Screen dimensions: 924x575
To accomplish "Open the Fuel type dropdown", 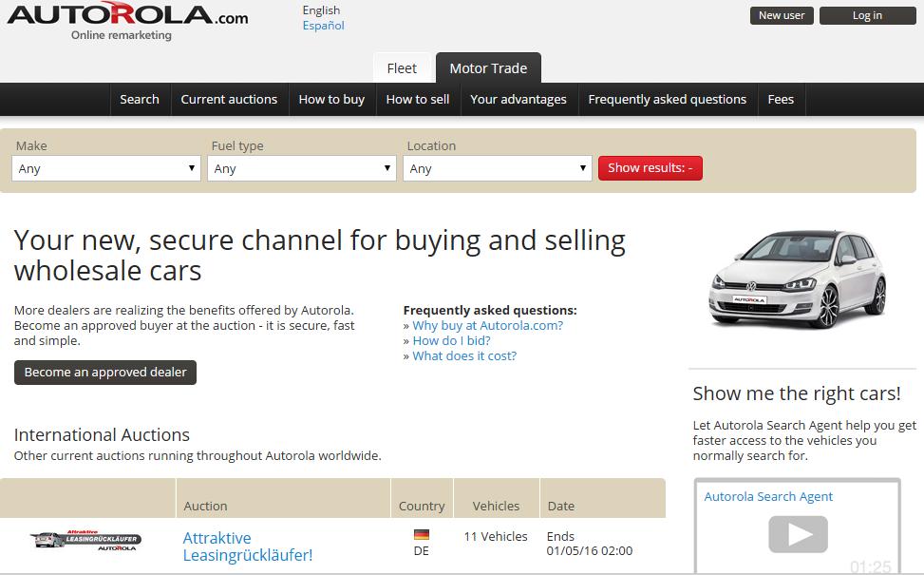I will 302,168.
